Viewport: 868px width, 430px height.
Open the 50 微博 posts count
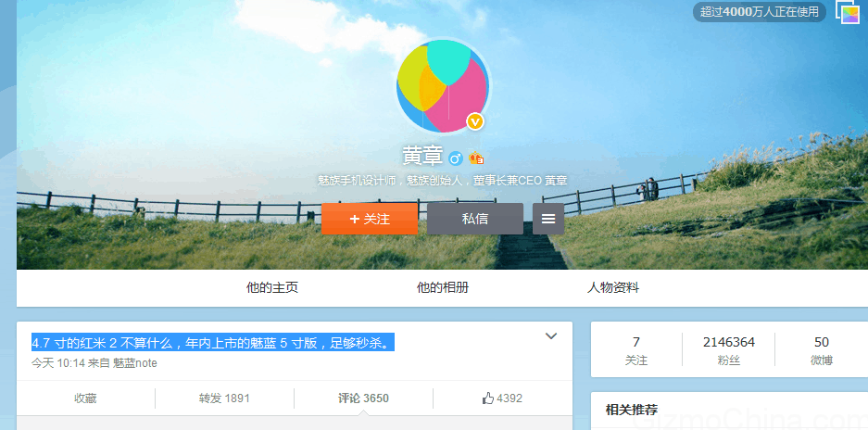[821, 350]
